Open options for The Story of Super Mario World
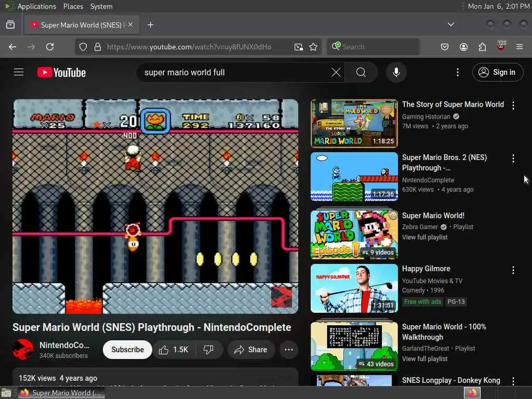532x399 pixels. (513, 105)
